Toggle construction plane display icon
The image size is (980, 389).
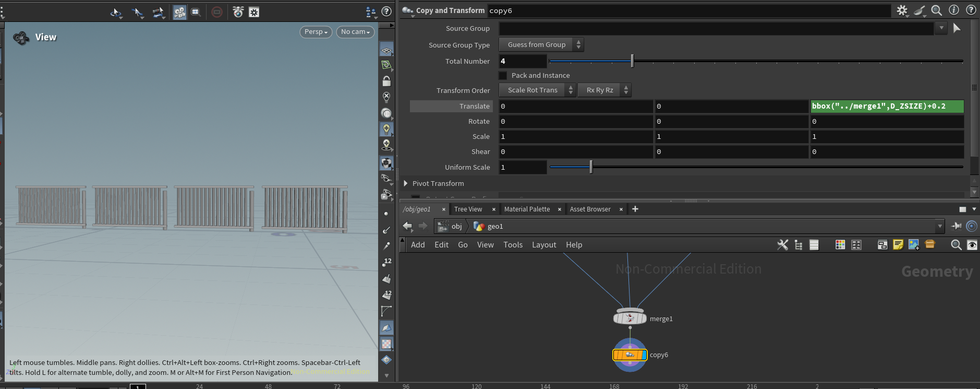[x=386, y=65]
